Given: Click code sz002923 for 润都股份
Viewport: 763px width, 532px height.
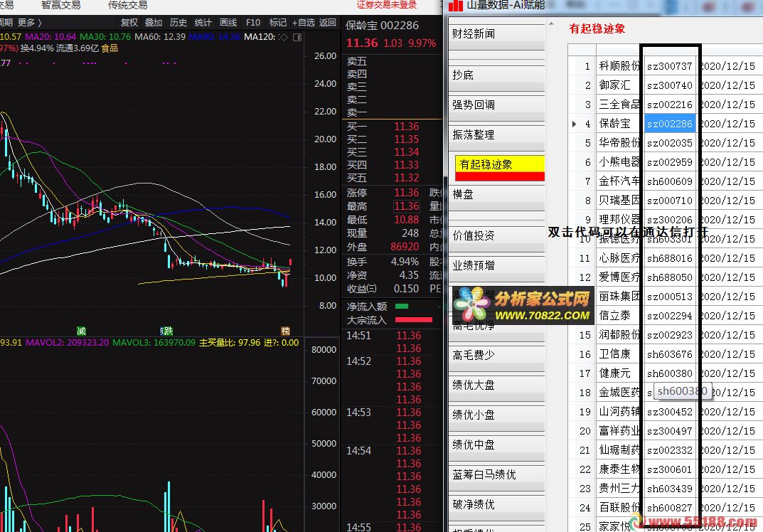Looking at the screenshot, I should click(x=670, y=336).
